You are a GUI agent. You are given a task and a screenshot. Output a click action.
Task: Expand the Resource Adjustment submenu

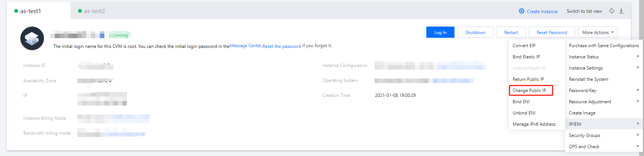[x=603, y=102]
